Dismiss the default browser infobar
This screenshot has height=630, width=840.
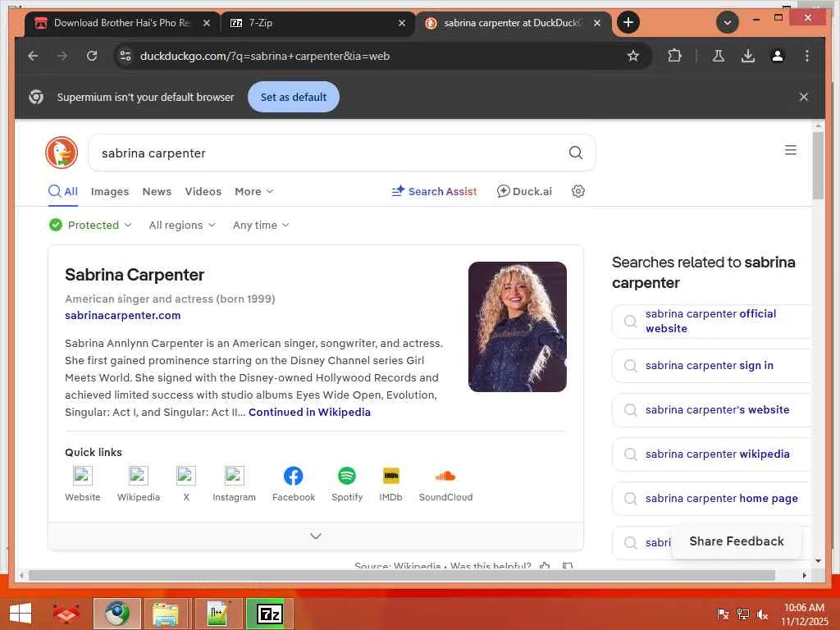(x=803, y=97)
